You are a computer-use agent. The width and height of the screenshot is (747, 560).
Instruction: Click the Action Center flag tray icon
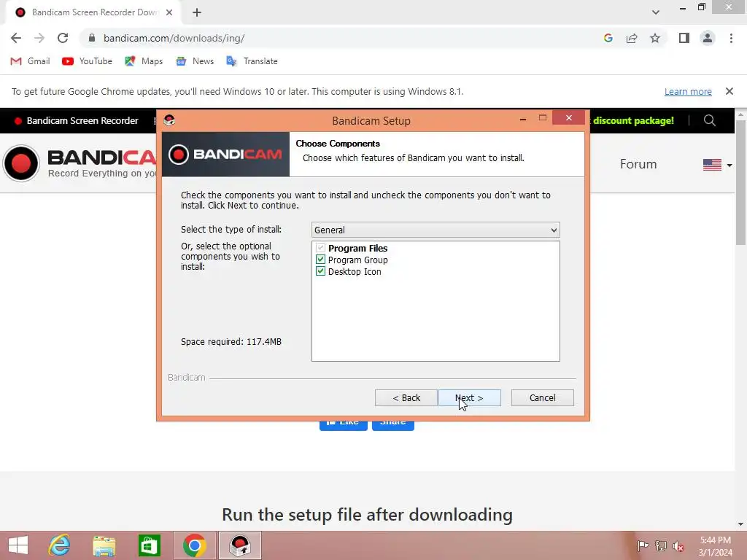pyautogui.click(x=643, y=545)
